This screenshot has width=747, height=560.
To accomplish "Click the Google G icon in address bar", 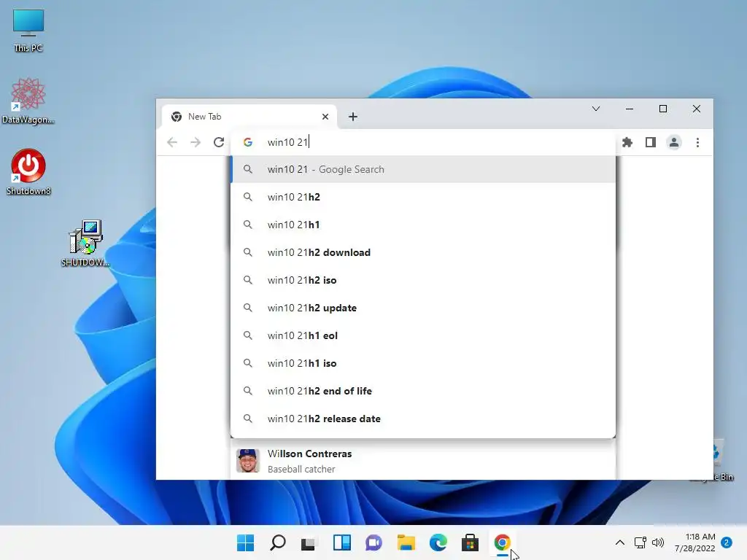I will tap(248, 142).
